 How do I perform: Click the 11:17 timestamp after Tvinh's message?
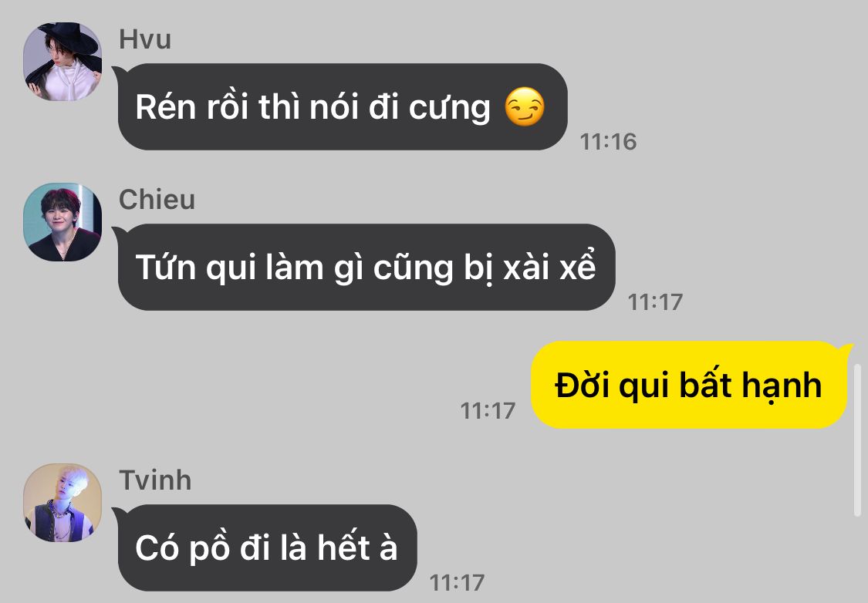pos(458,582)
